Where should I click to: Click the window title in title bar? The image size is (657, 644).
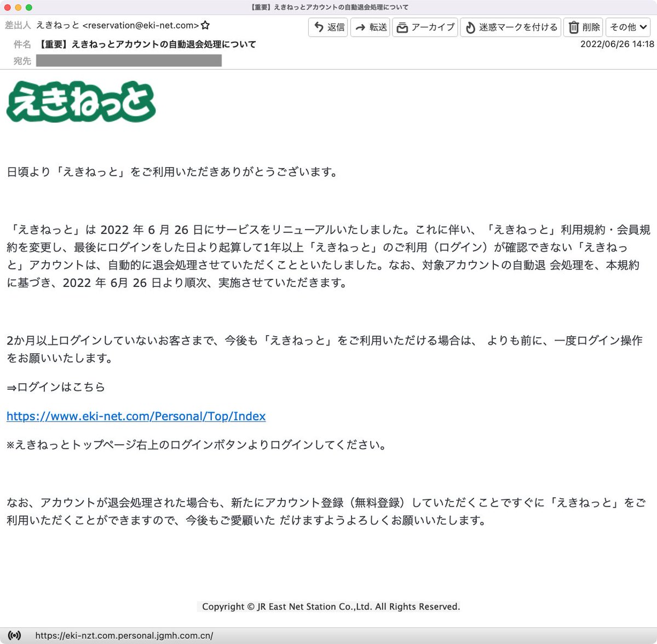329,7
